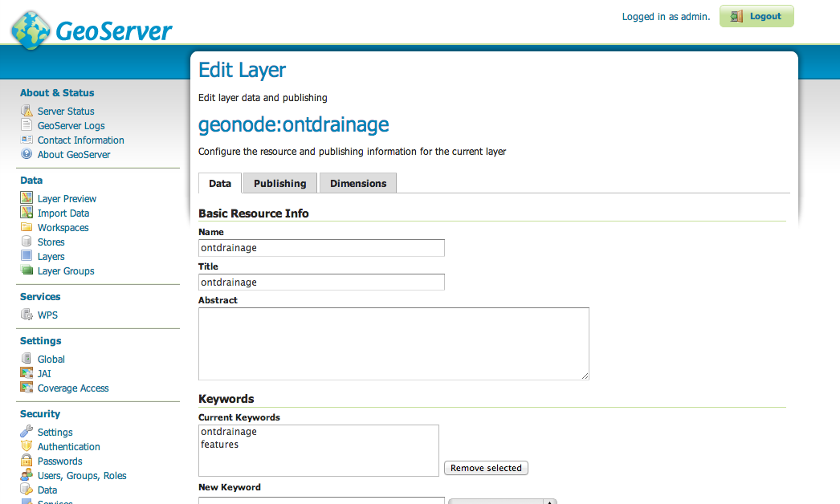Click the Server Status warning icon

[x=27, y=111]
